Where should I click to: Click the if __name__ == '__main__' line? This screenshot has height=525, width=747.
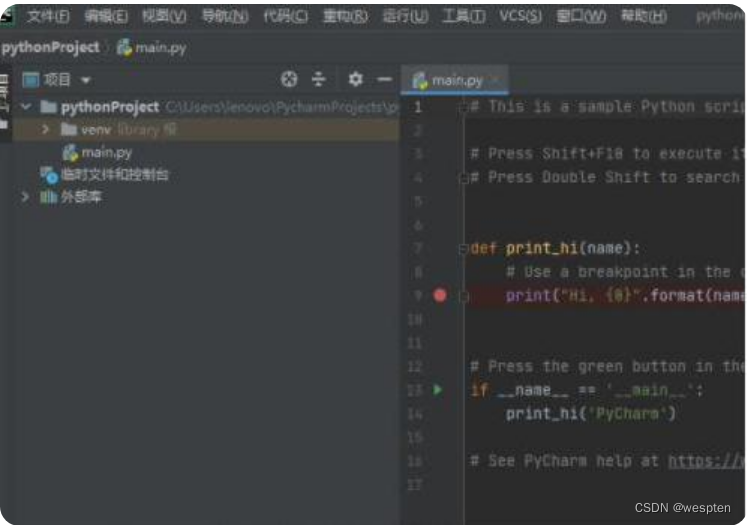587,390
